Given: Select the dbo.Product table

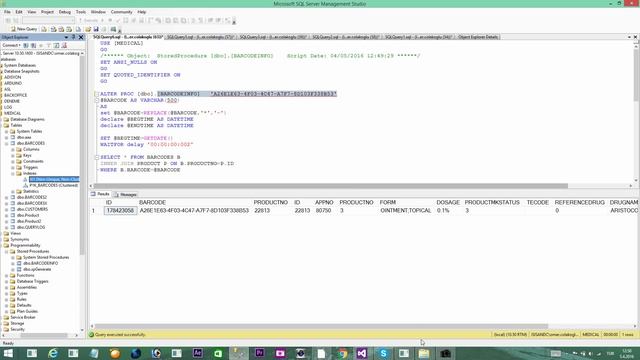Looking at the screenshot, I should click(x=28, y=215).
